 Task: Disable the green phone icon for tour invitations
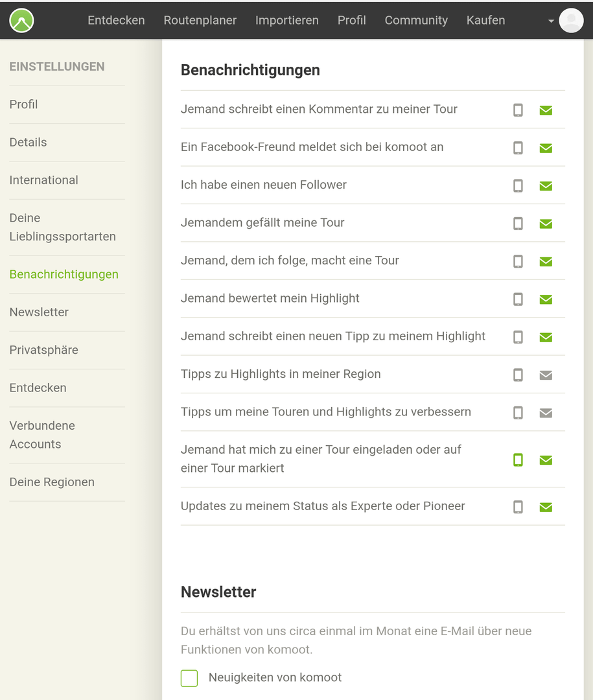pos(518,460)
